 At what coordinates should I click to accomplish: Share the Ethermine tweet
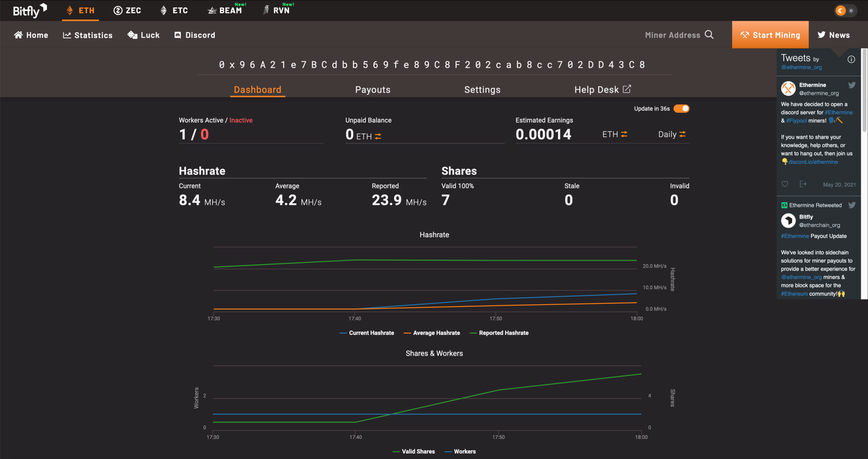[803, 184]
